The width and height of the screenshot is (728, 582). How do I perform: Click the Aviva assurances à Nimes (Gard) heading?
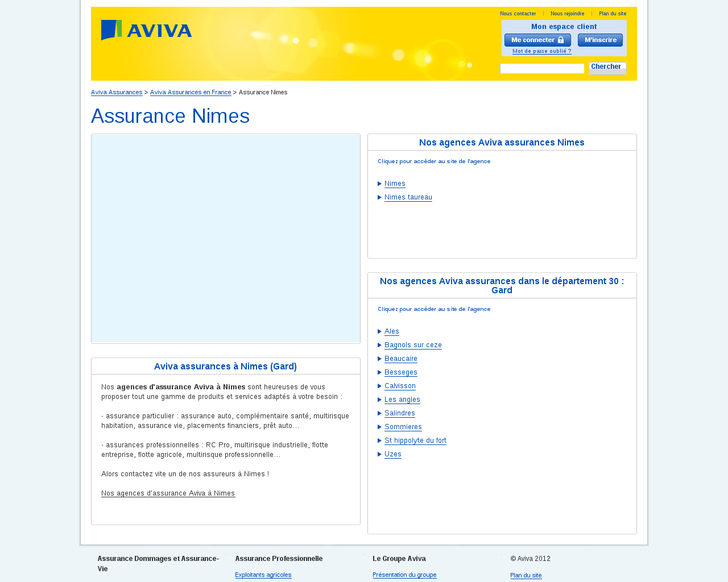tap(225, 367)
